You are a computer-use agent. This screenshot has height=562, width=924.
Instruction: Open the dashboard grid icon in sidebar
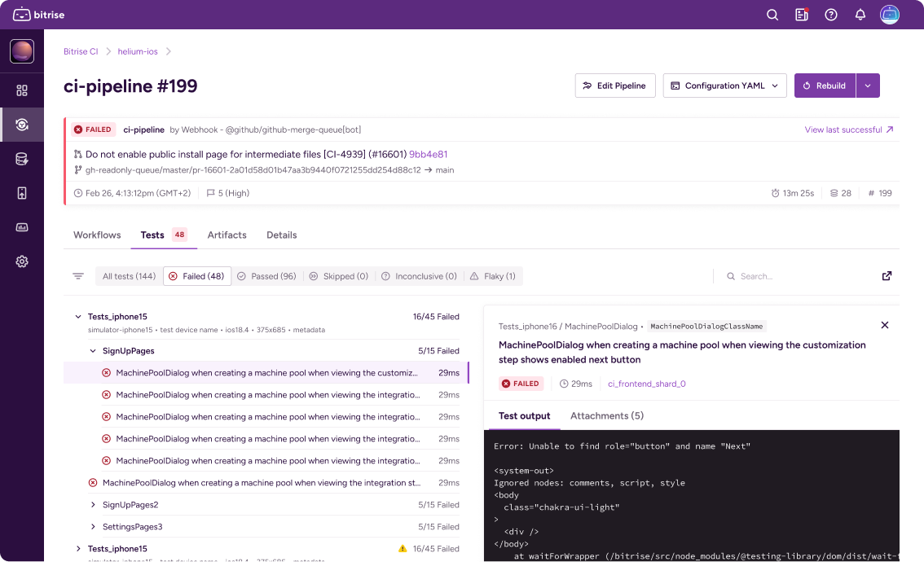pyautogui.click(x=22, y=90)
